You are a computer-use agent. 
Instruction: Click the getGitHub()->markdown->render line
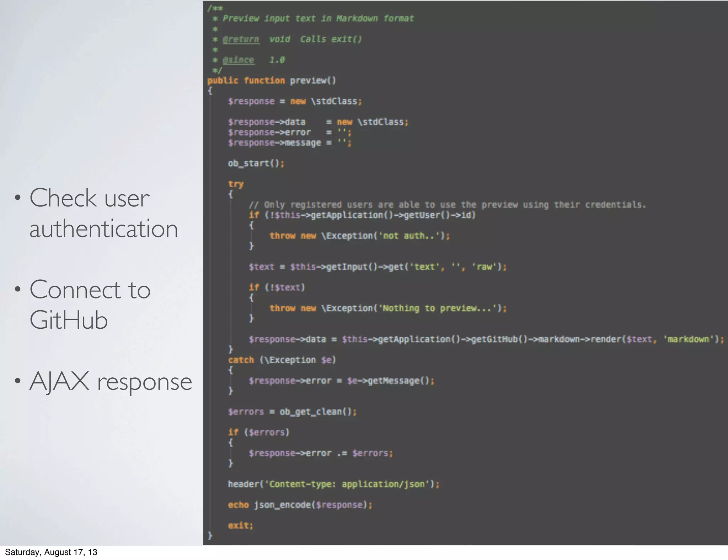[486, 339]
